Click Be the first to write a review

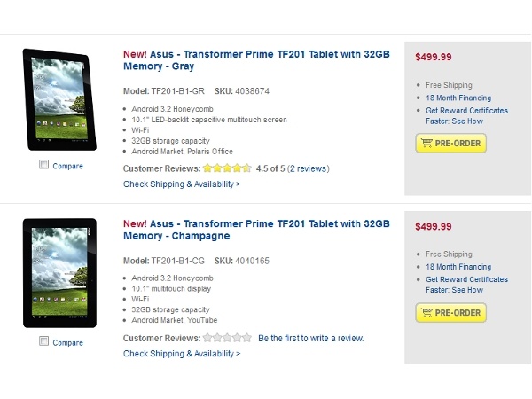310,338
